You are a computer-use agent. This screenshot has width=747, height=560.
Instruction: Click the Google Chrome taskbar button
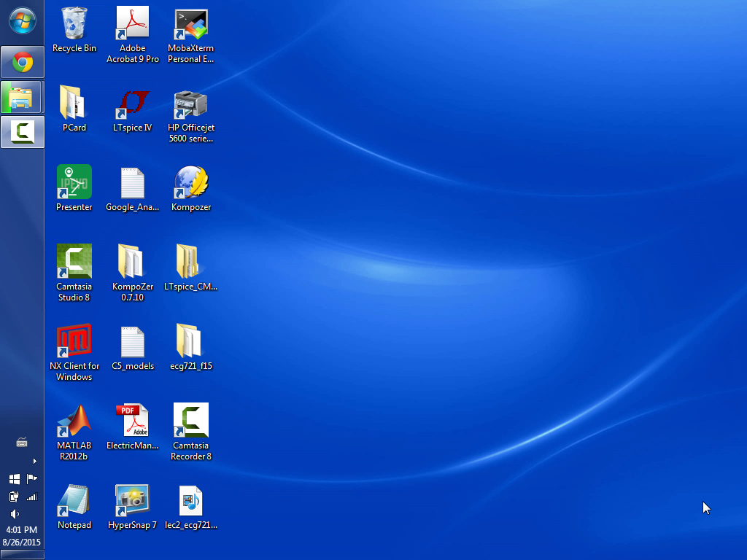[23, 63]
